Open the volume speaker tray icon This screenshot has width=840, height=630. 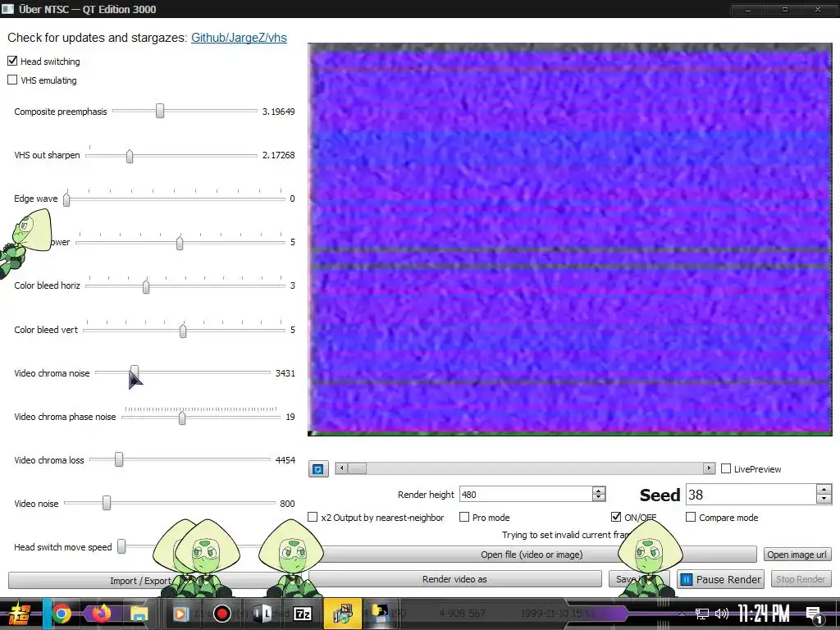pos(722,614)
